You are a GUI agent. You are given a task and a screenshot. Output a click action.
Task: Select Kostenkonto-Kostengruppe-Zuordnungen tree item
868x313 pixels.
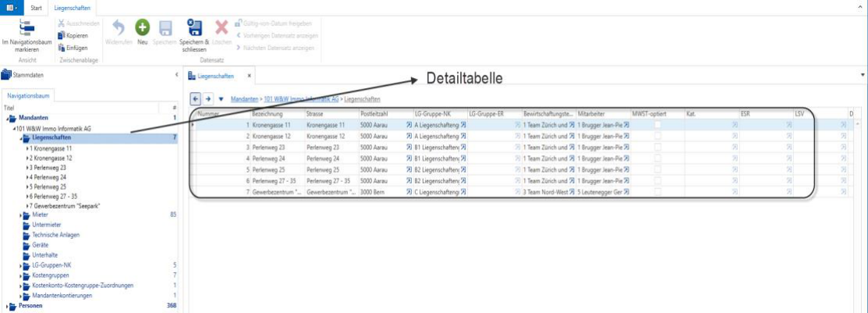tap(81, 286)
